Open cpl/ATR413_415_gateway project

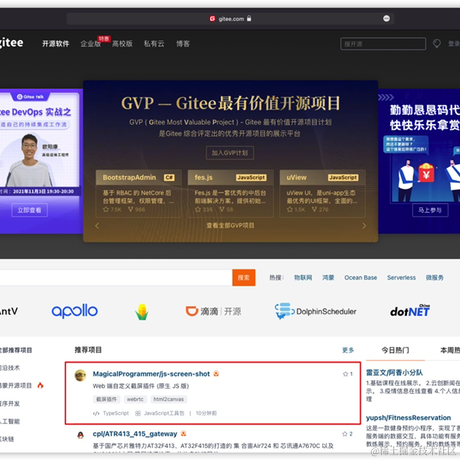point(135,434)
